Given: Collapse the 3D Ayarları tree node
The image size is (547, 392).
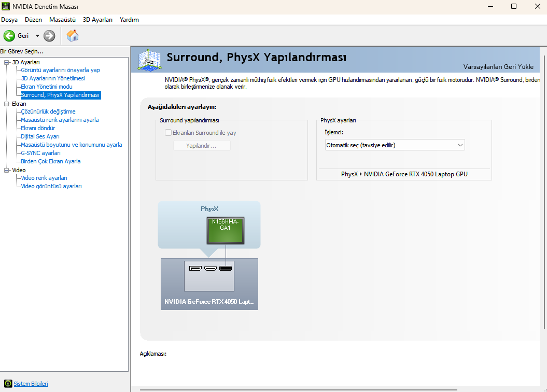Looking at the screenshot, I should pos(6,62).
